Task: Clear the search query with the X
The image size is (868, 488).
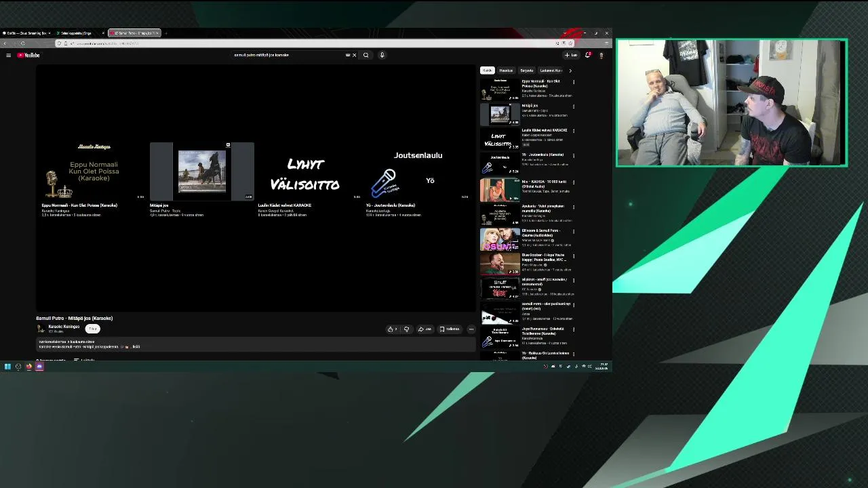Action: click(x=354, y=55)
